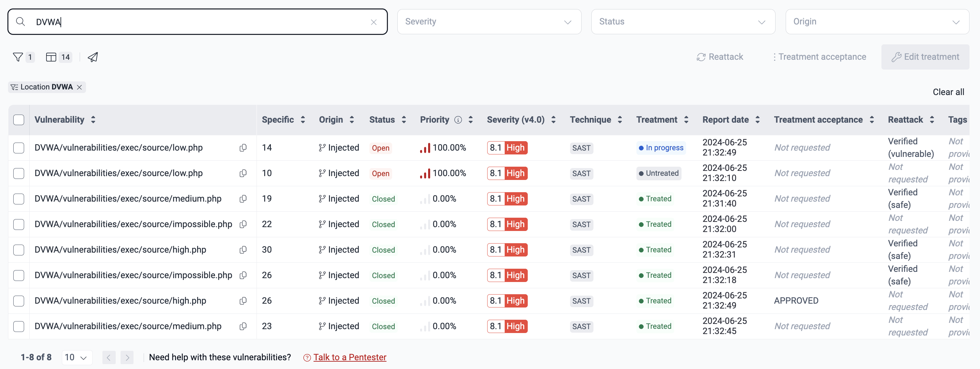The height and width of the screenshot is (369, 980).
Task: Click the Edit treatment wrench icon
Action: 896,57
